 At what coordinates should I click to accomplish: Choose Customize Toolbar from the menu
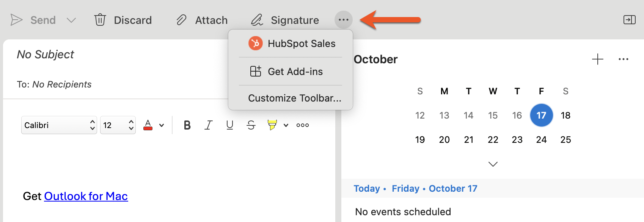pyautogui.click(x=294, y=98)
